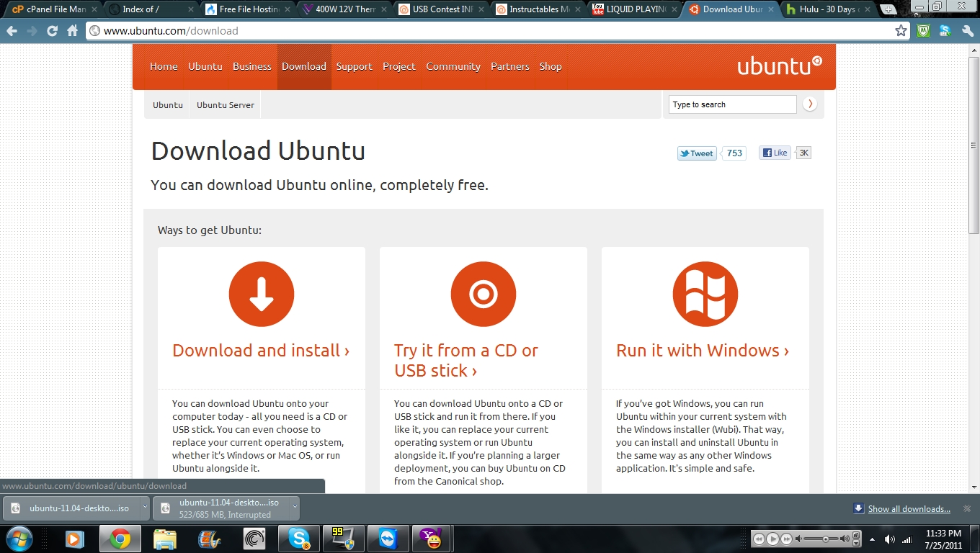Open dropdown arrow for first ubuntu-11.04 download
The height and width of the screenshot is (553, 980).
(x=145, y=508)
